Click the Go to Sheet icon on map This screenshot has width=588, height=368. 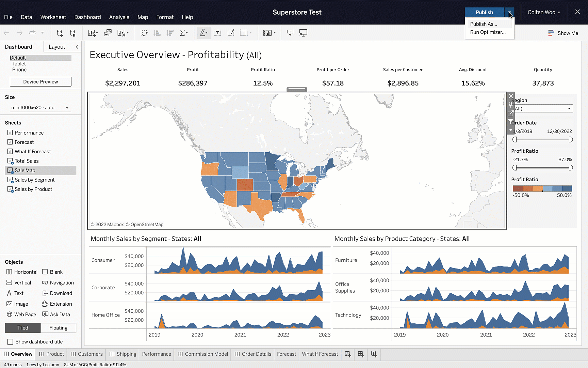[510, 113]
